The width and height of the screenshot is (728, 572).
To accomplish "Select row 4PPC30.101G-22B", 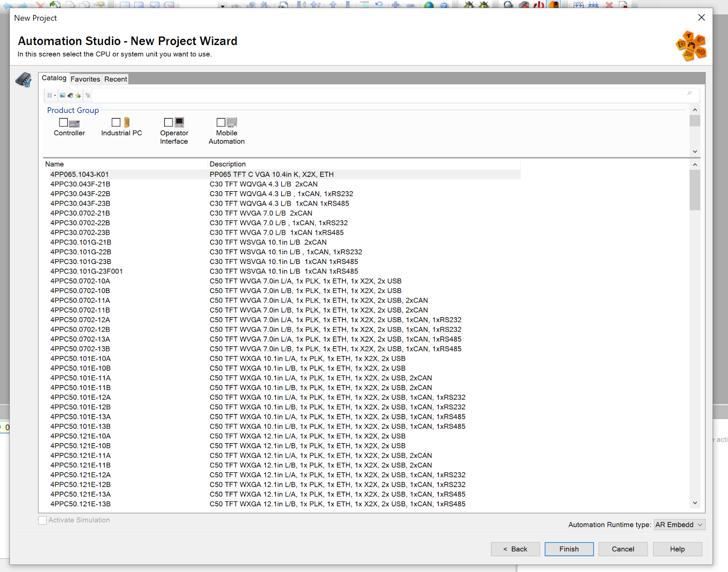I will coord(282,252).
